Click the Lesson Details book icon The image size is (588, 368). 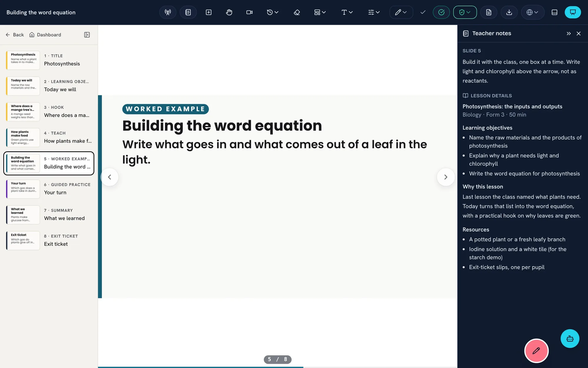tap(465, 96)
